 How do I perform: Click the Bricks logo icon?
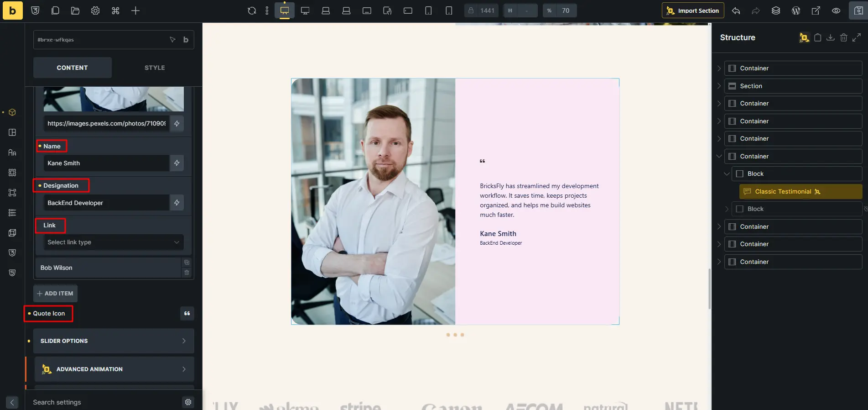12,11
